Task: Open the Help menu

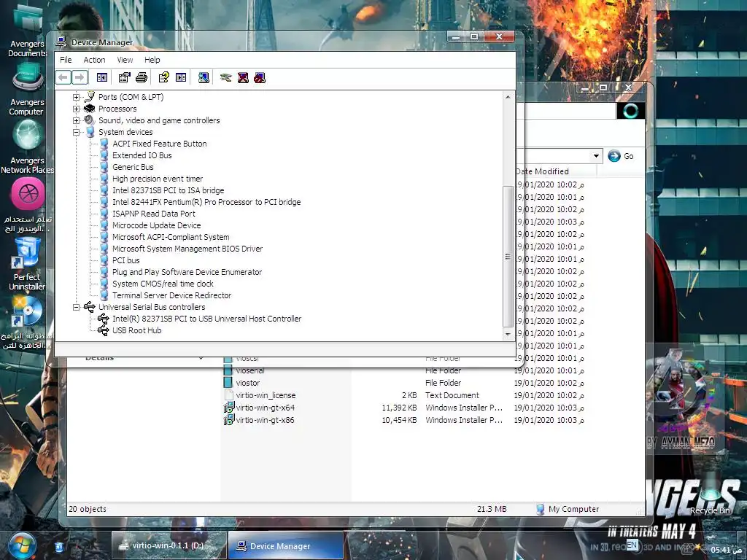Action: (x=152, y=60)
